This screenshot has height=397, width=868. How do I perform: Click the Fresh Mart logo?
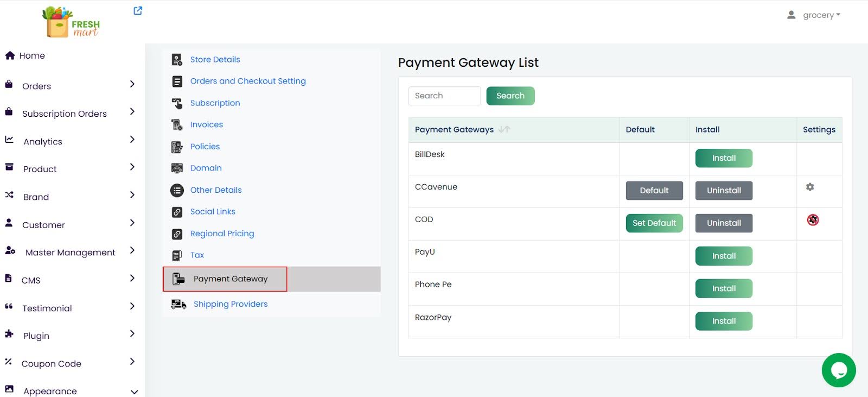pos(71,22)
